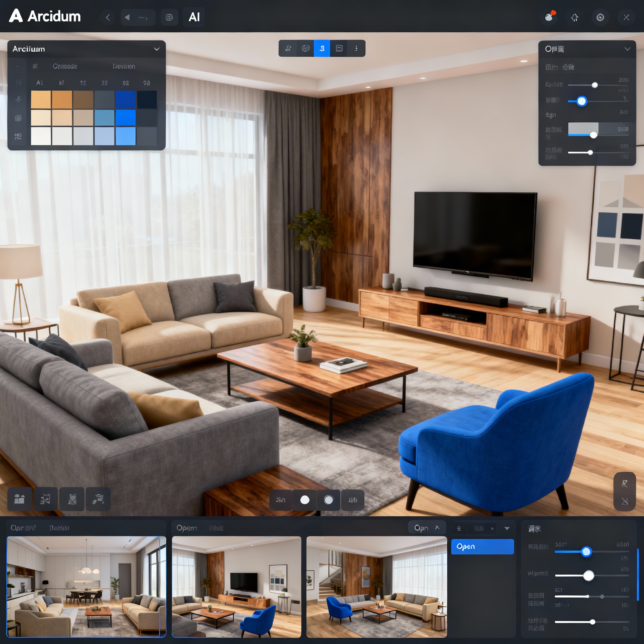Toggle the solid white circle view button
This screenshot has height=644, width=644.
pyautogui.click(x=304, y=500)
